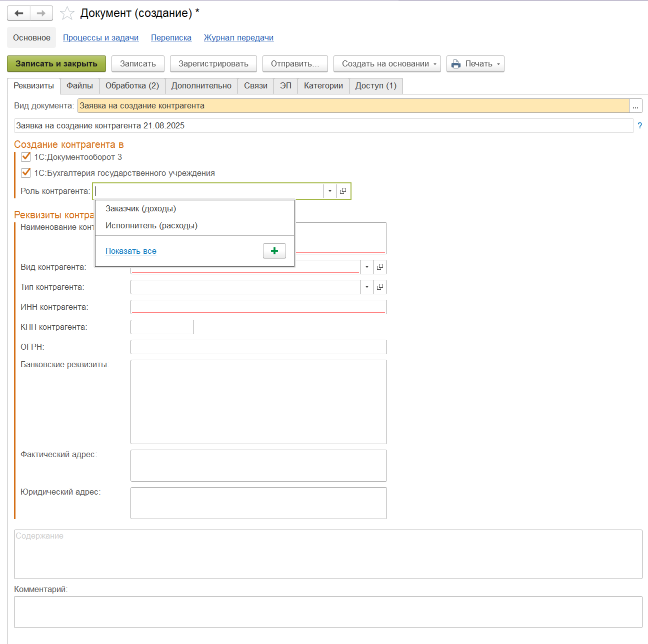Expand the Создать на основании dropdown
648x644 pixels.
pos(386,64)
